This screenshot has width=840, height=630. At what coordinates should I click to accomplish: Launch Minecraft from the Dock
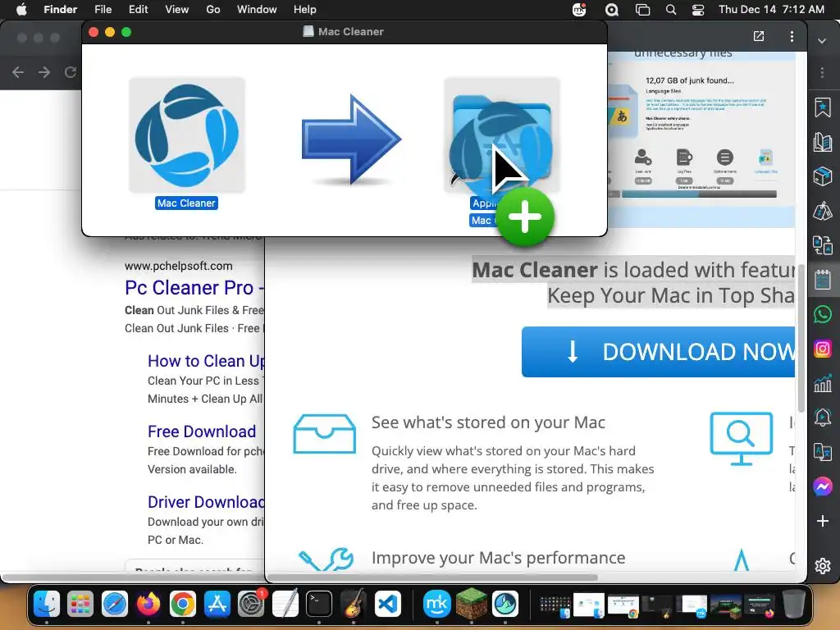[x=472, y=605]
